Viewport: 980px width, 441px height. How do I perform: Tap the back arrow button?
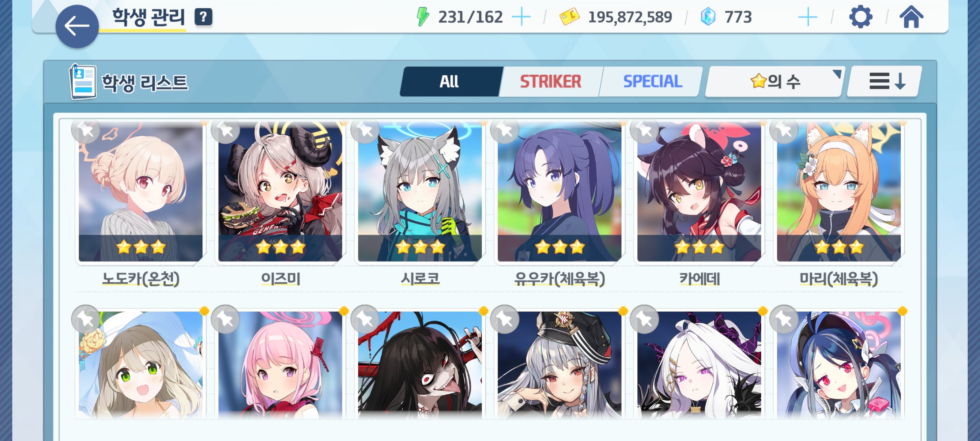coord(77,26)
